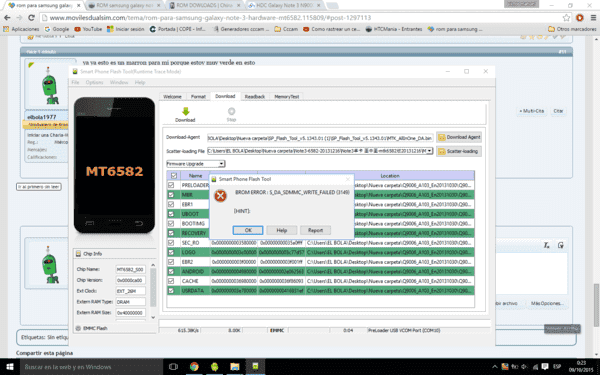Open Task View on taskbar

coord(173,367)
